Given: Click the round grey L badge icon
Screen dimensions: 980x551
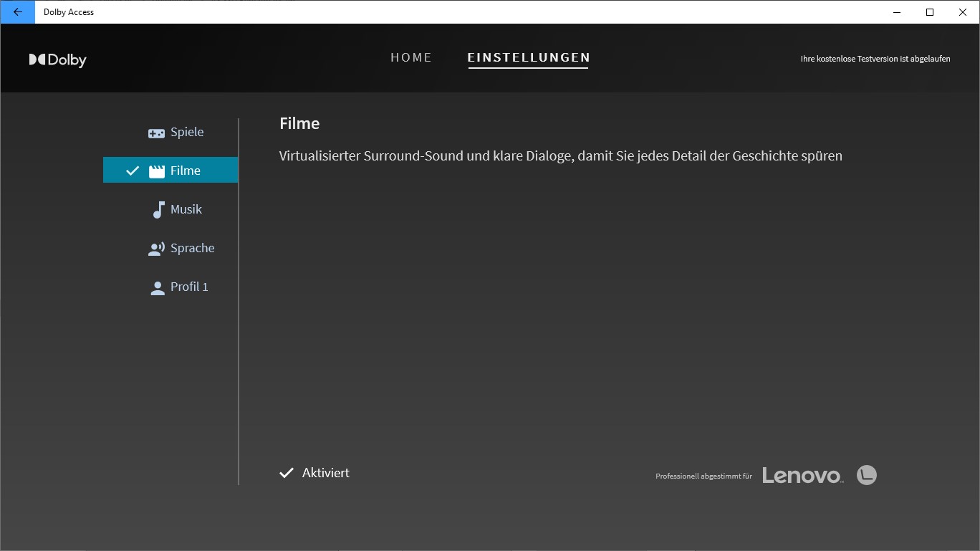Looking at the screenshot, I should pos(867,475).
